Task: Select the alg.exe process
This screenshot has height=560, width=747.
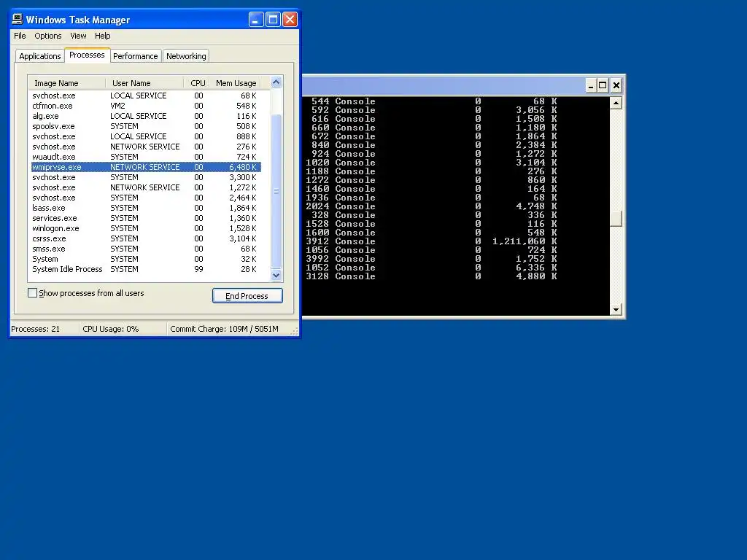Action: coord(146,116)
